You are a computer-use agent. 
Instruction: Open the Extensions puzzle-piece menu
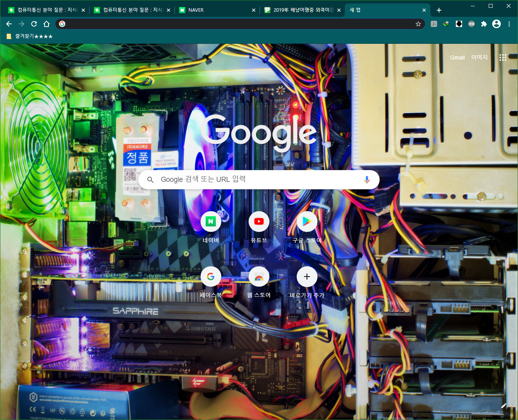click(484, 24)
